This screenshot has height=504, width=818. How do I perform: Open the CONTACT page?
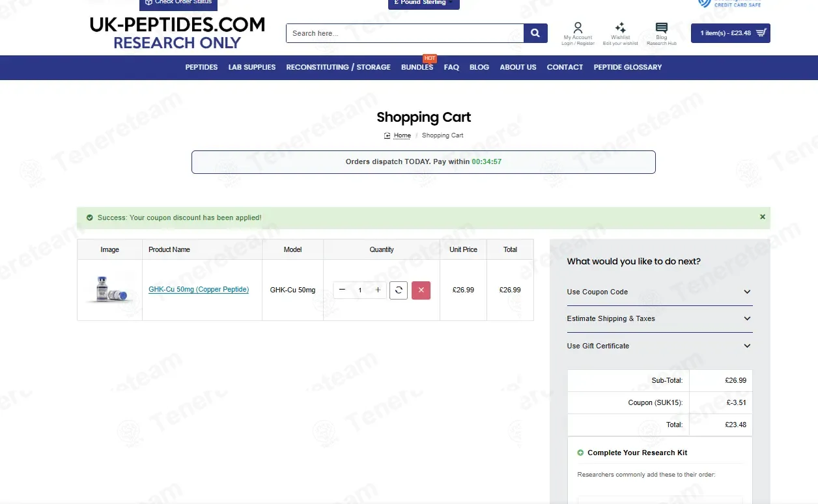point(565,67)
